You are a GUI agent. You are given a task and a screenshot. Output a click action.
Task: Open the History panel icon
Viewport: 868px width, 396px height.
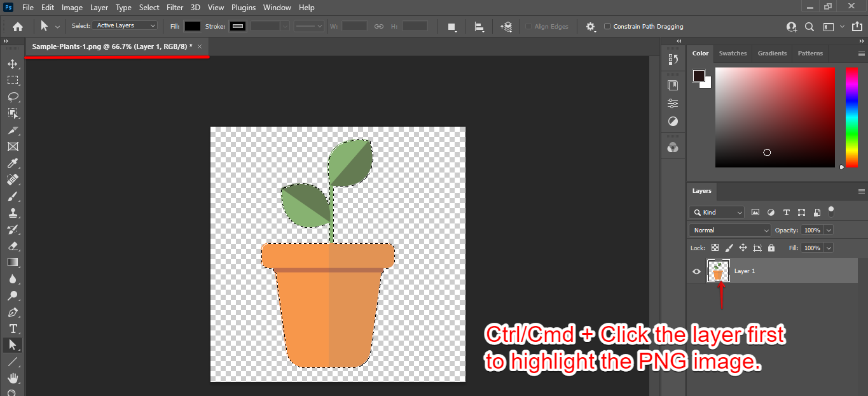pyautogui.click(x=673, y=58)
